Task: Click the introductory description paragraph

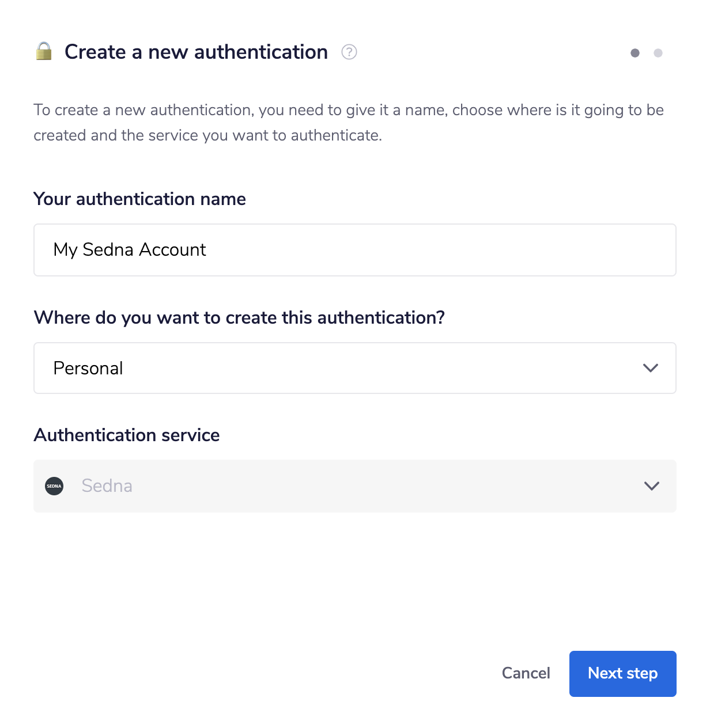Action: click(348, 122)
